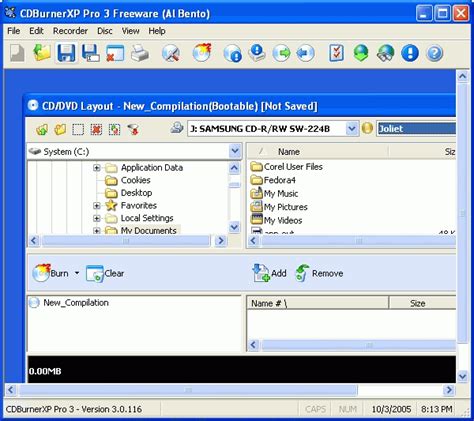Click the Select all dotted-square icon

point(78,129)
